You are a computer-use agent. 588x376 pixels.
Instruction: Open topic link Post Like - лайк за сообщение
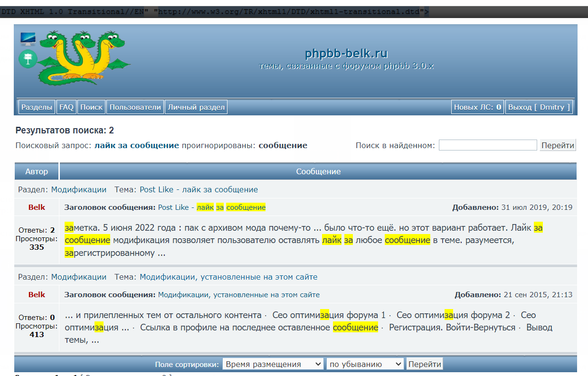[x=199, y=189]
